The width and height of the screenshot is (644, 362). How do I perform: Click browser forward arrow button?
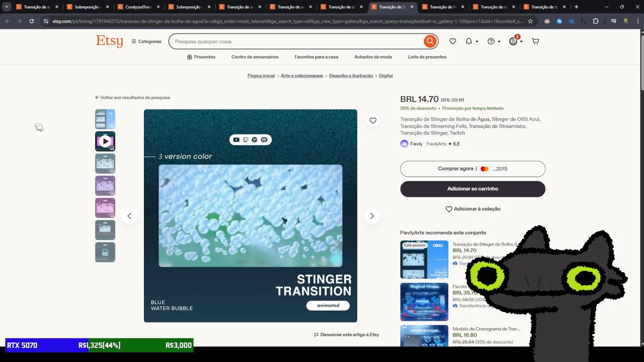coord(19,21)
